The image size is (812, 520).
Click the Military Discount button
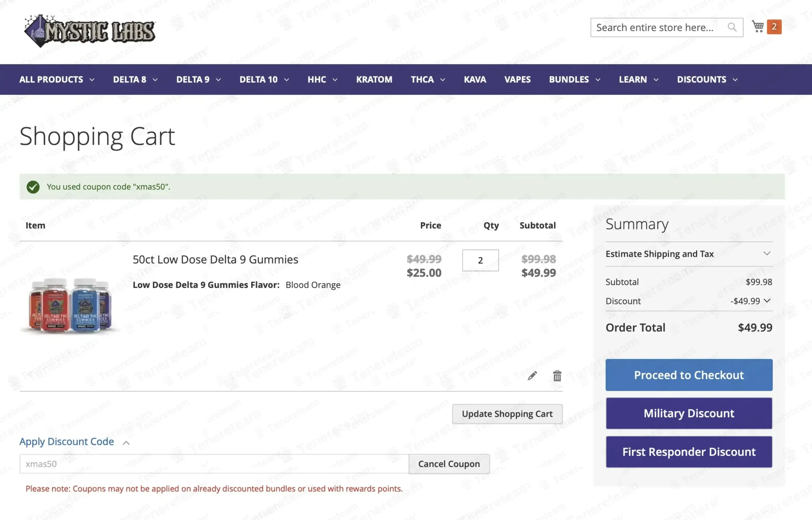pyautogui.click(x=689, y=413)
